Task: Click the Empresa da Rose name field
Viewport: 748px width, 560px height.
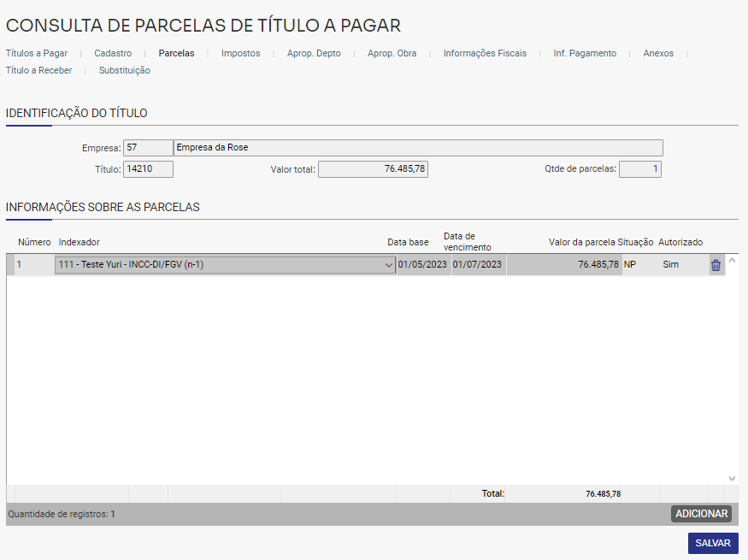Action: [x=418, y=148]
